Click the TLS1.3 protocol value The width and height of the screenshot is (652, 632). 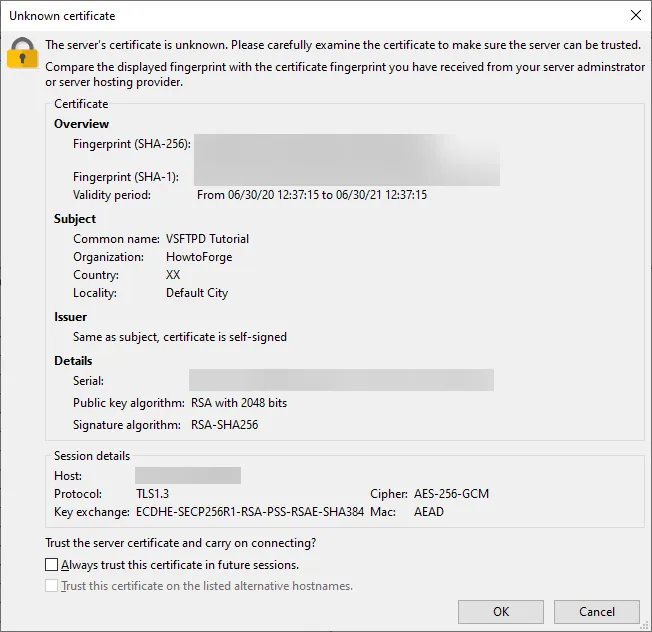click(153, 494)
